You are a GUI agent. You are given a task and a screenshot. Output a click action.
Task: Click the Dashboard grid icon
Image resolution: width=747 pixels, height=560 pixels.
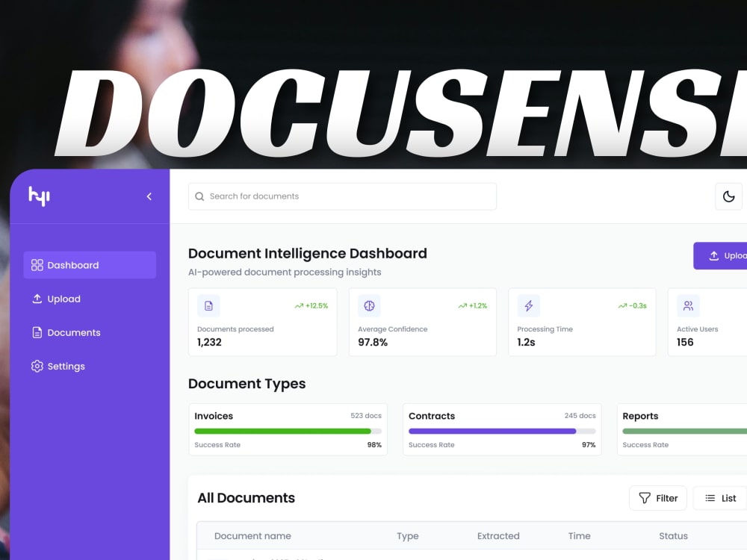[x=37, y=265]
